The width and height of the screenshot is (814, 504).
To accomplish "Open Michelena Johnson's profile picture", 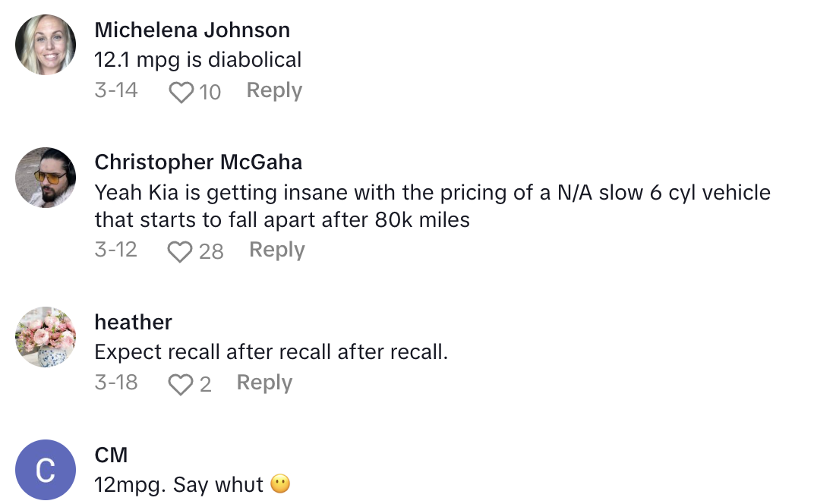I will (45, 44).
